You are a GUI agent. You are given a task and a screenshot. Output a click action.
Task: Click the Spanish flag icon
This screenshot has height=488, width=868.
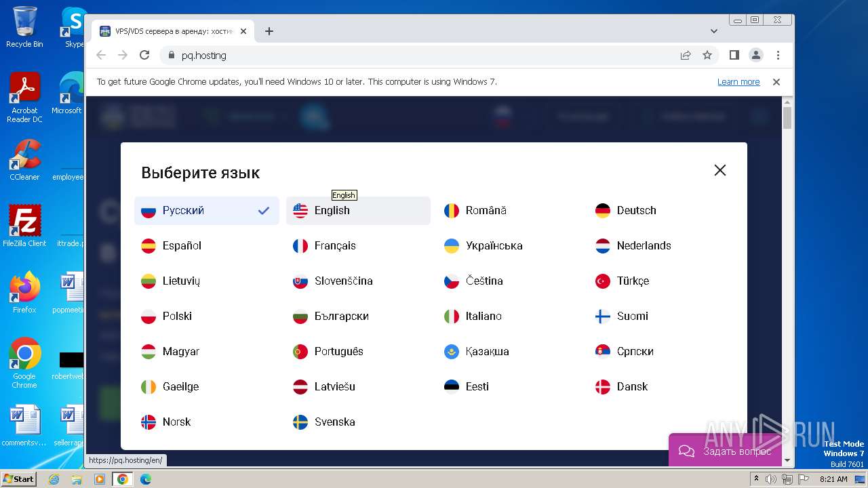tap(149, 246)
